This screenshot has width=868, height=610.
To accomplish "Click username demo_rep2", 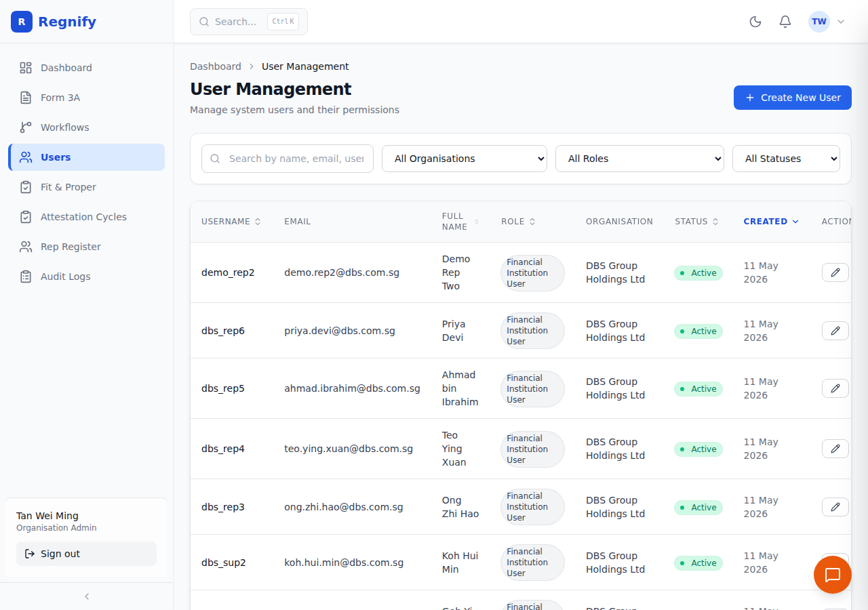I will pyautogui.click(x=228, y=272).
